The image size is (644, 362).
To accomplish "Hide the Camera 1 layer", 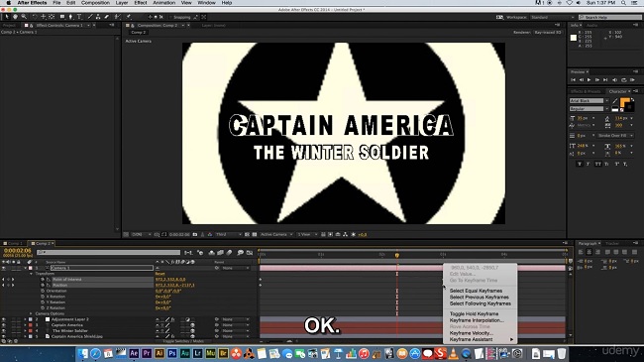I will (x=4, y=268).
